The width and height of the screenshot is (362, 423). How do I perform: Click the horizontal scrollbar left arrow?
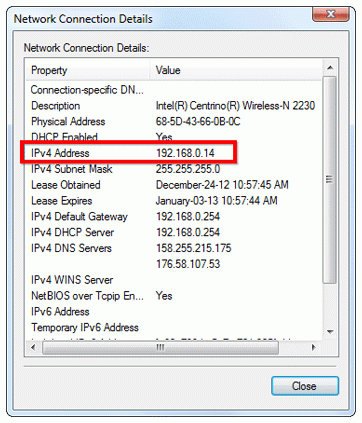pos(33,347)
